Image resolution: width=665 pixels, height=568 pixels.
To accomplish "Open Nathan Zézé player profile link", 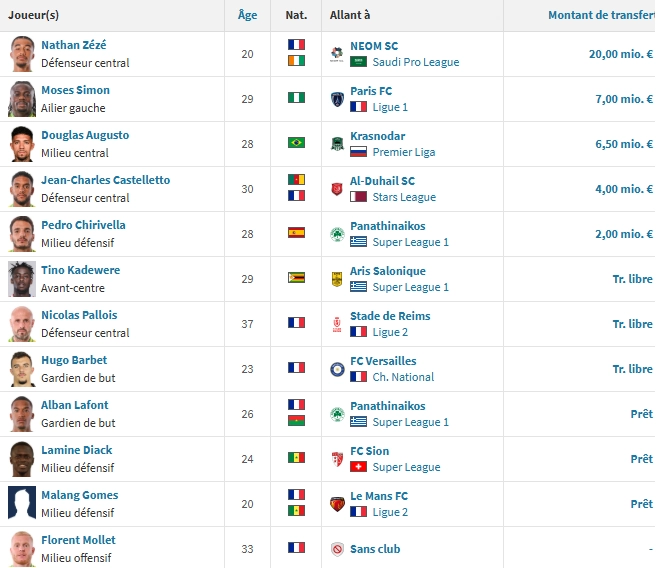I will point(74,45).
